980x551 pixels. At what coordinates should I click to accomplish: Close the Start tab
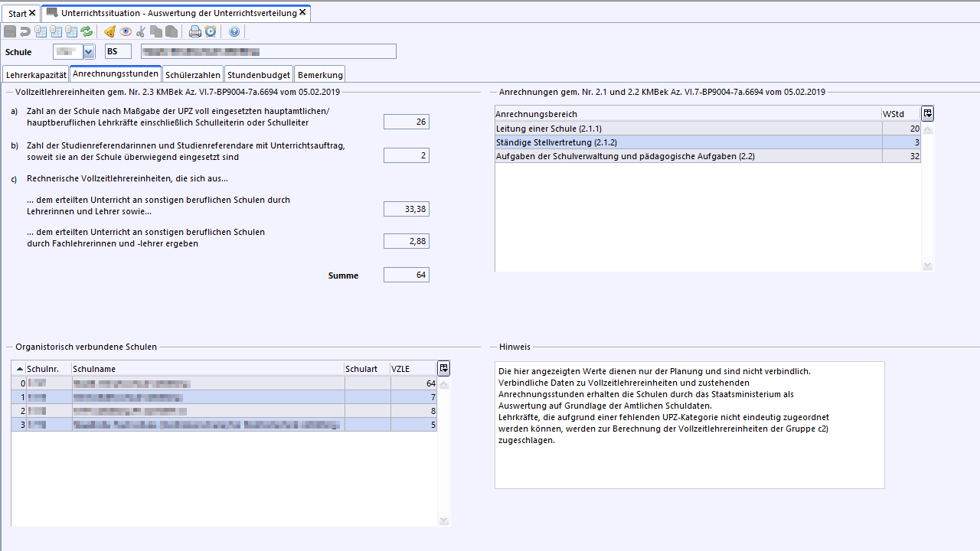pyautogui.click(x=32, y=13)
